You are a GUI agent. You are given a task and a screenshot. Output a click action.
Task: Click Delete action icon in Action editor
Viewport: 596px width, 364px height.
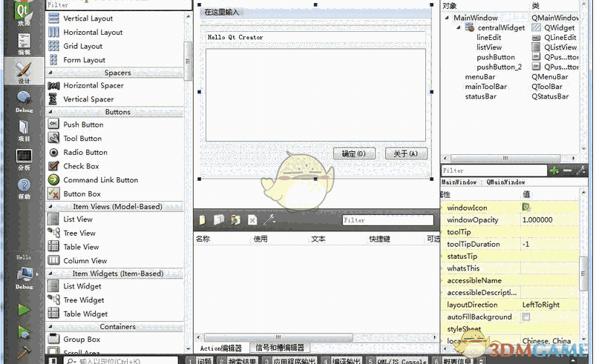pyautogui.click(x=252, y=219)
